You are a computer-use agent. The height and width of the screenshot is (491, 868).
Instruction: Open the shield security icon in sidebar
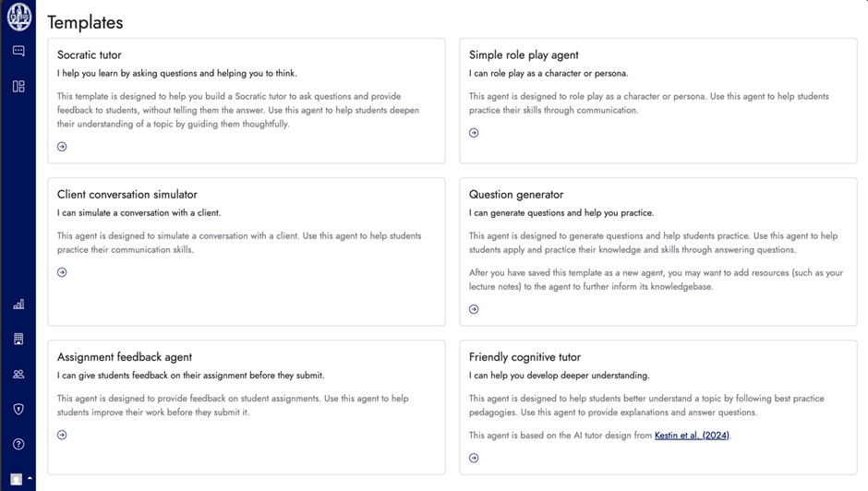(18, 409)
